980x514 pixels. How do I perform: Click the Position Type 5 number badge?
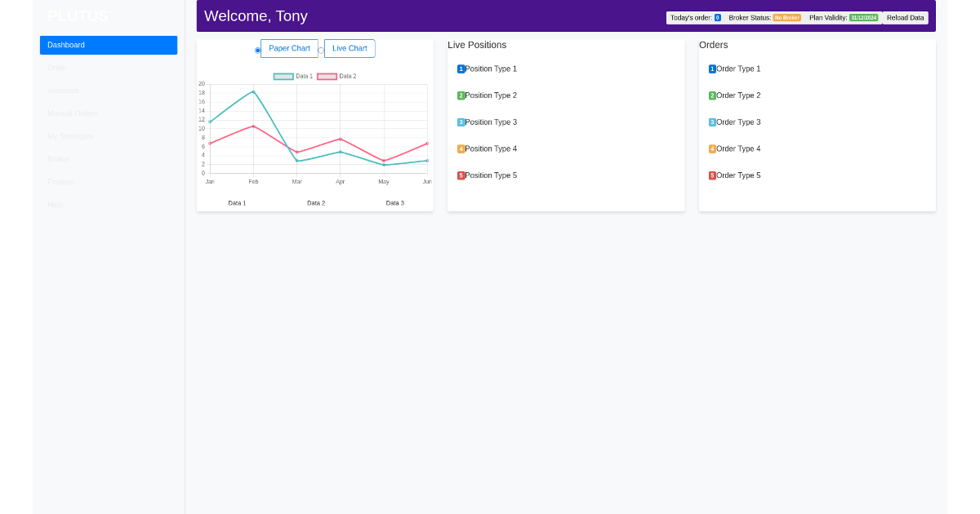(462, 175)
